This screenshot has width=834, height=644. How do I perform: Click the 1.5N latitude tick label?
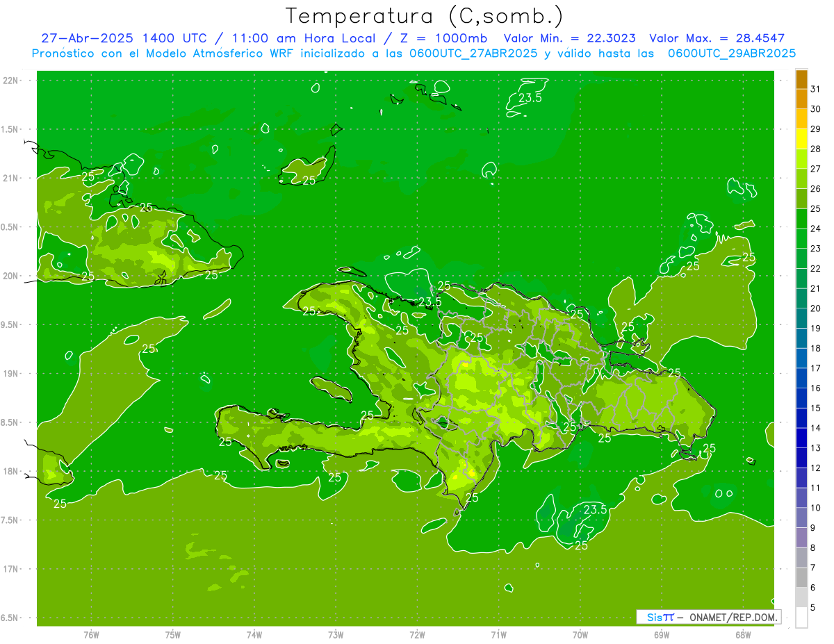pyautogui.click(x=10, y=129)
